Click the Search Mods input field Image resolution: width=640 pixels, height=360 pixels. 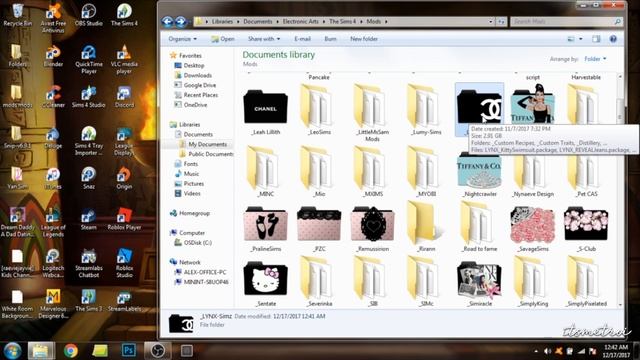[x=566, y=21]
